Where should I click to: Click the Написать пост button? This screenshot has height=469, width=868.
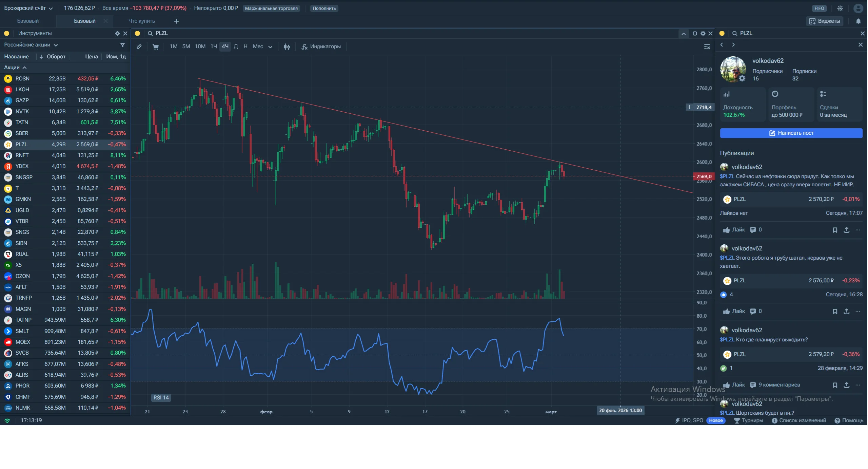791,133
